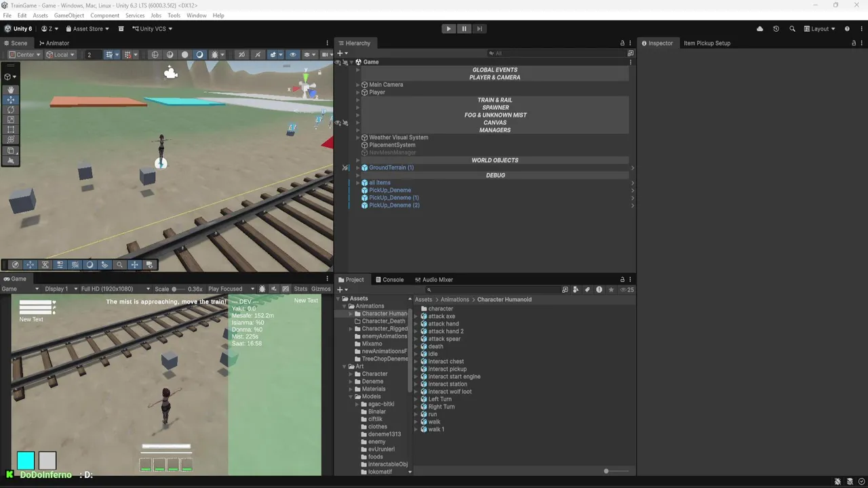The height and width of the screenshot is (488, 868).
Task: Open the Asset Store dropdown
Action: click(87, 28)
